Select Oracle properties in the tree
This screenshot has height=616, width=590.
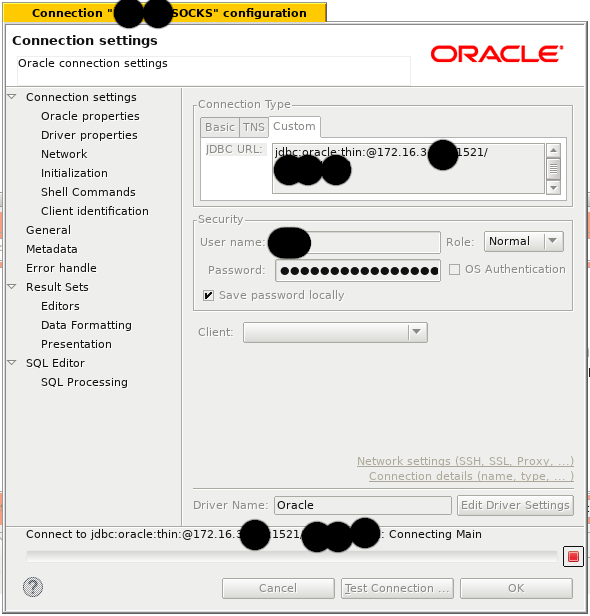pos(90,116)
